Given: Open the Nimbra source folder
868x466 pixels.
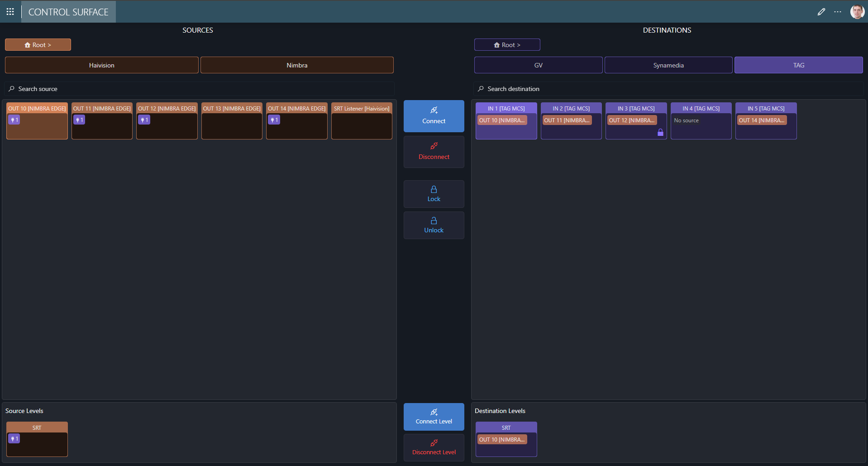Looking at the screenshot, I should click(x=296, y=65).
